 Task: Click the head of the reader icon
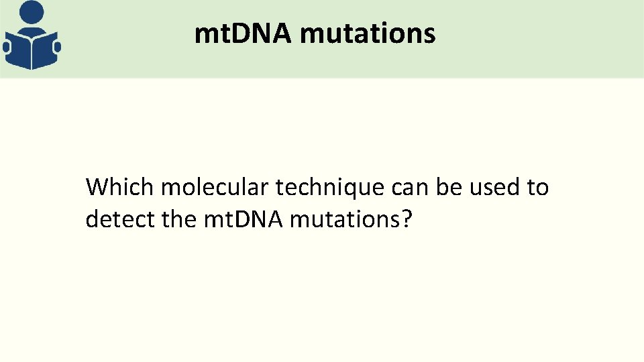click(x=32, y=13)
